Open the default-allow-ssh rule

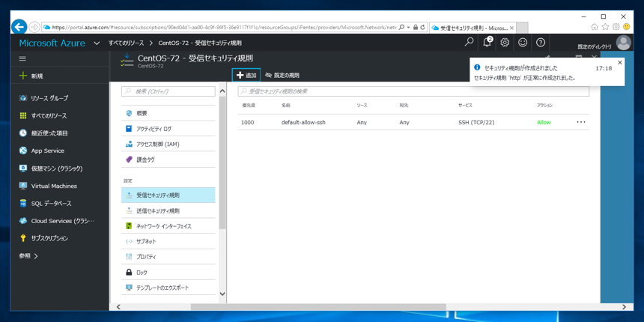[x=413, y=122]
